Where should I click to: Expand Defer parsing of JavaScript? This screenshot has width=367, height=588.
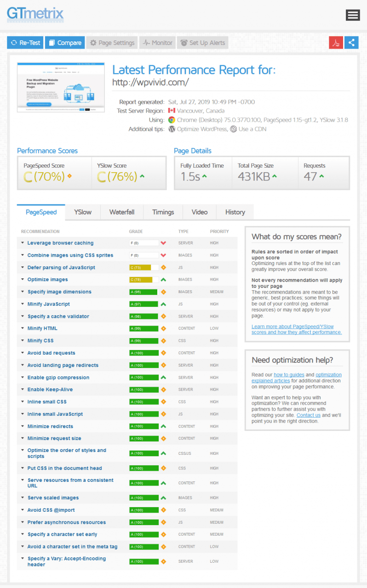61,267
